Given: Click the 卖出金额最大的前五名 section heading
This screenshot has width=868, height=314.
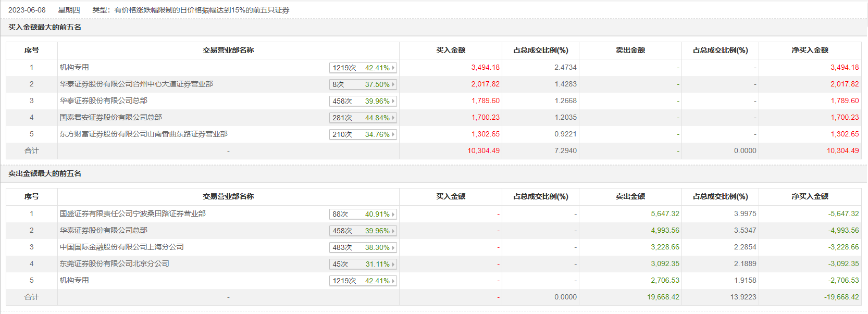Looking at the screenshot, I should point(45,173).
